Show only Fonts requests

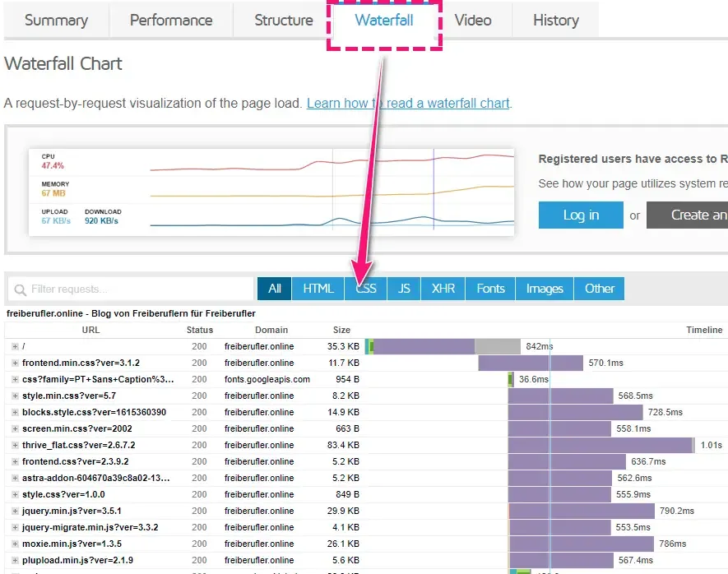[490, 289]
